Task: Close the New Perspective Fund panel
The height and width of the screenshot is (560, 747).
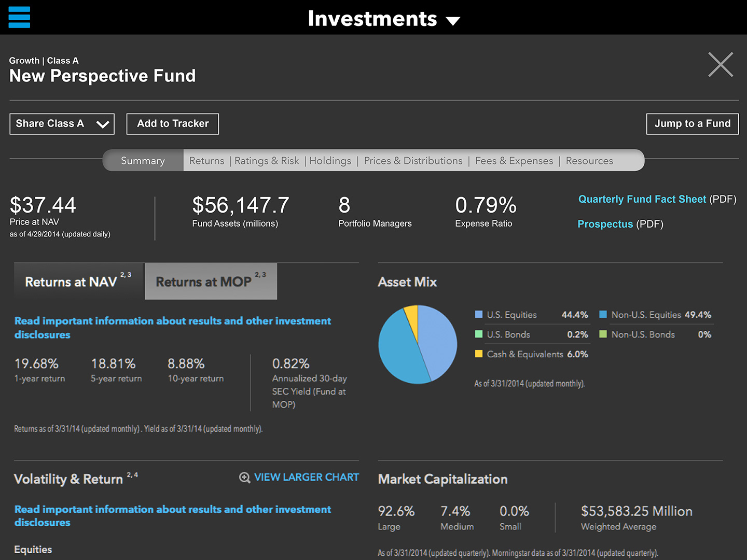Action: pos(721,65)
